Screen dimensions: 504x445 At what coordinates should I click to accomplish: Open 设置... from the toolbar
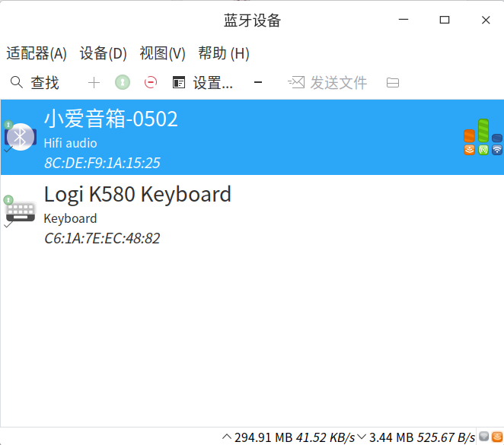(203, 83)
